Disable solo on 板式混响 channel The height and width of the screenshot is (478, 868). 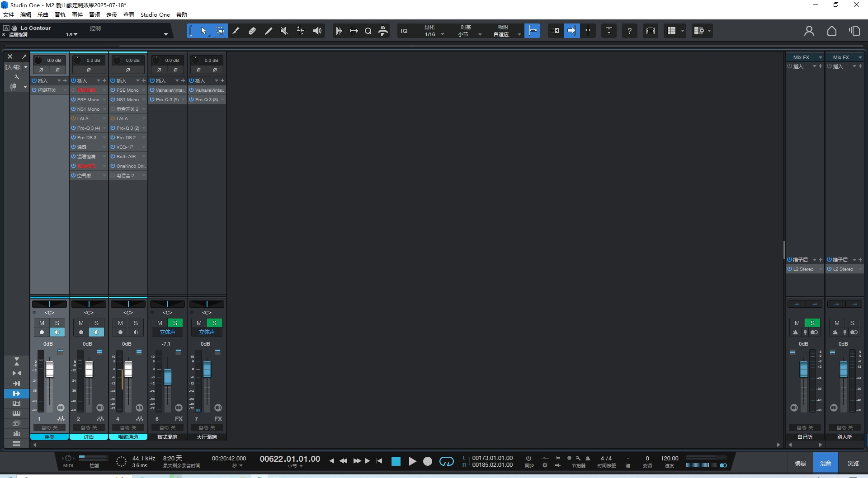[x=175, y=323]
